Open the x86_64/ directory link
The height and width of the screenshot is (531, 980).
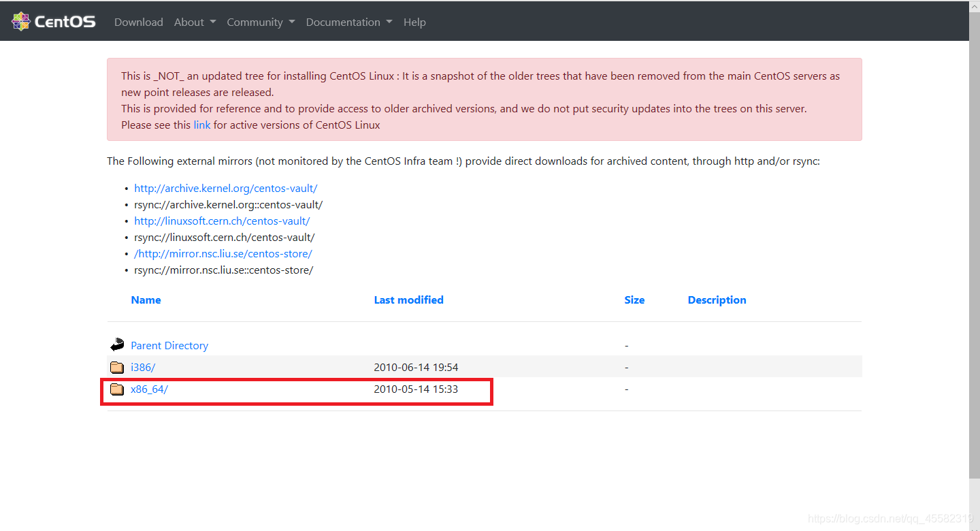point(149,389)
